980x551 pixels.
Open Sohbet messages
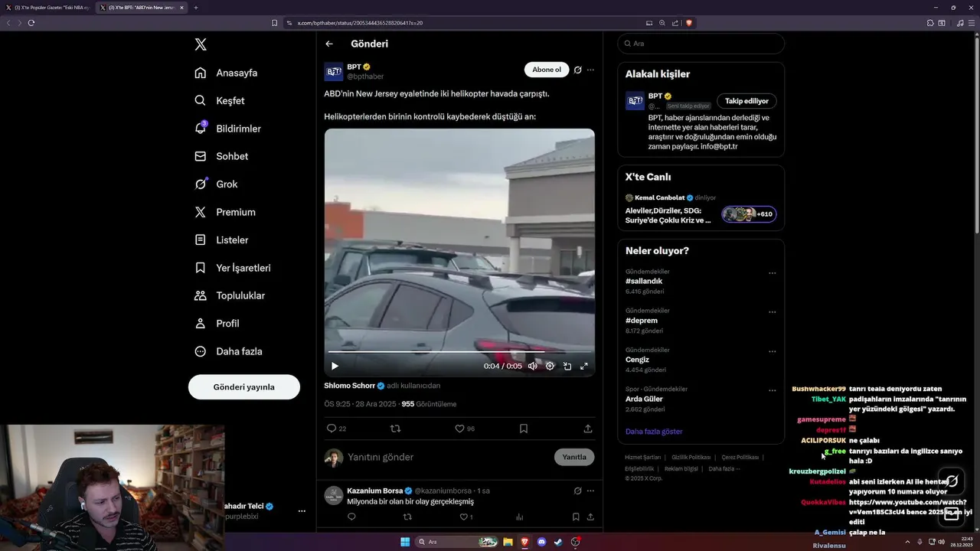[221, 156]
